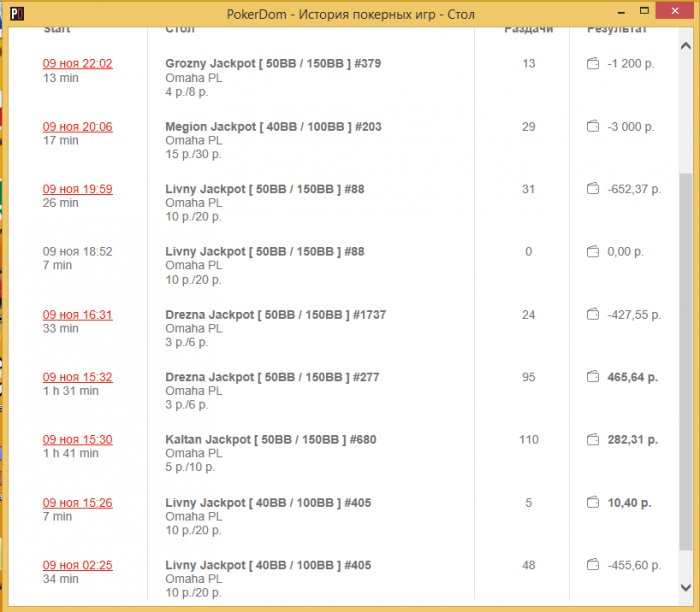
Task: Click hands count 95
Action: coord(529,377)
